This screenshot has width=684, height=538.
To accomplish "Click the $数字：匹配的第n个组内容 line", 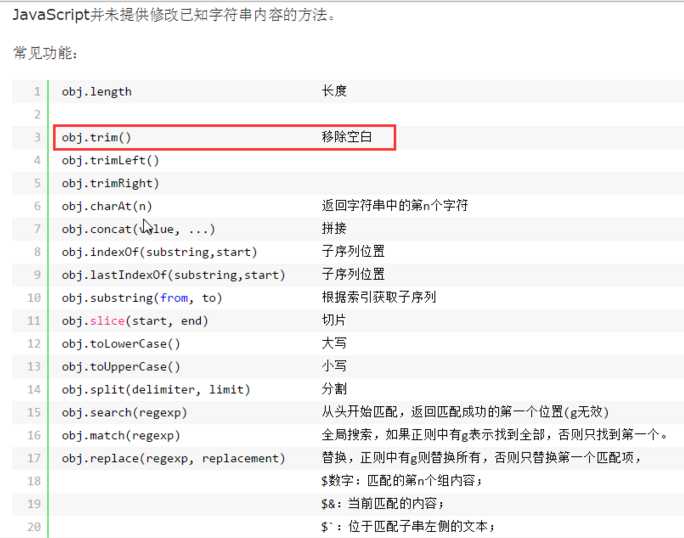I will (402, 480).
